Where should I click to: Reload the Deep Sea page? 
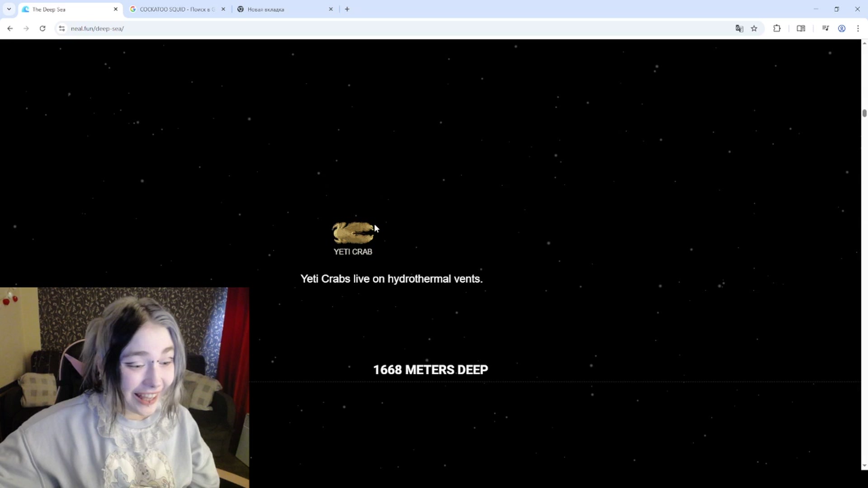click(42, 28)
